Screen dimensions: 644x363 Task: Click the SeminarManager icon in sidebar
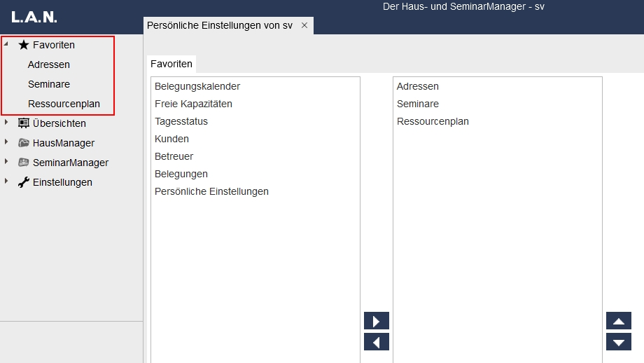coord(24,163)
